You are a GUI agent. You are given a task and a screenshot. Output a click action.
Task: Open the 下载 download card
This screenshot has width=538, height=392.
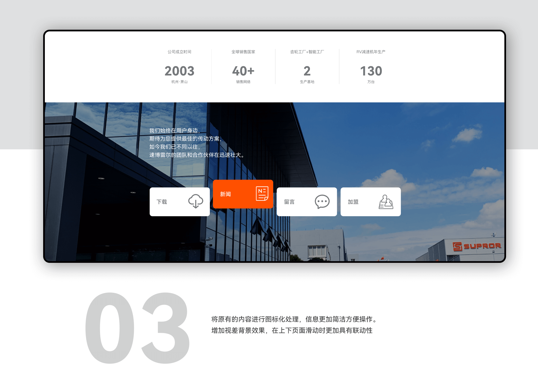(x=180, y=202)
